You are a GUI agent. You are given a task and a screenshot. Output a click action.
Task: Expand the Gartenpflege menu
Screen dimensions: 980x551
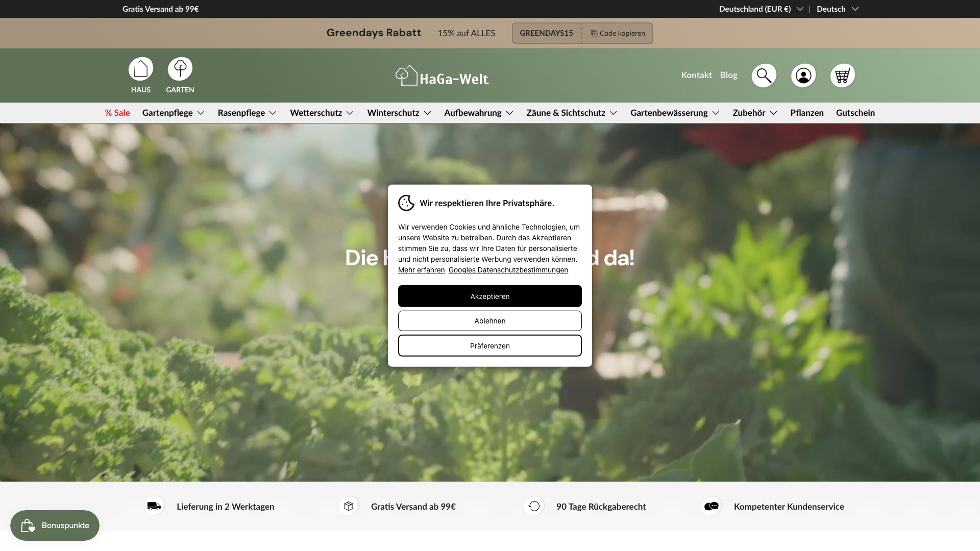tap(174, 113)
